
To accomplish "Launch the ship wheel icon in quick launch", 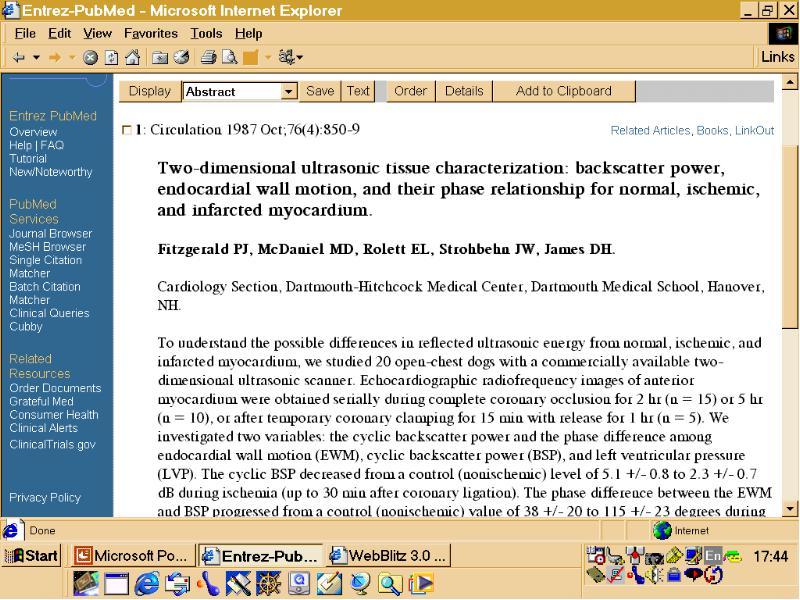I will [x=268, y=584].
